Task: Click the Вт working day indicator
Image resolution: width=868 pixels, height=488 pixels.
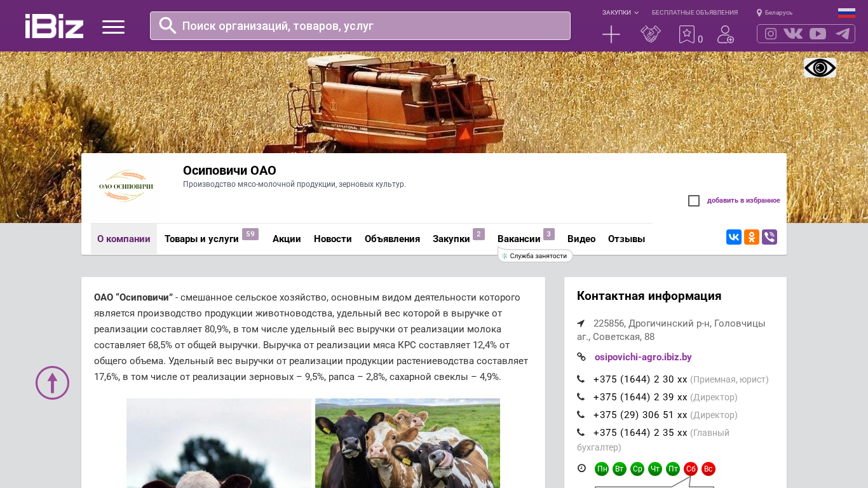Action: click(620, 469)
